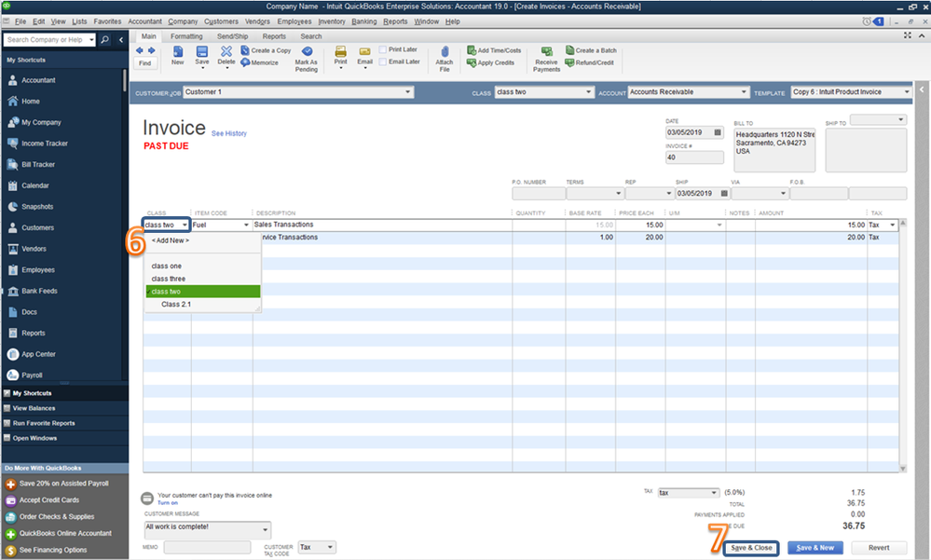The height and width of the screenshot is (560, 931).
Task: Click the Memorize icon in the ribbon
Action: click(x=245, y=63)
